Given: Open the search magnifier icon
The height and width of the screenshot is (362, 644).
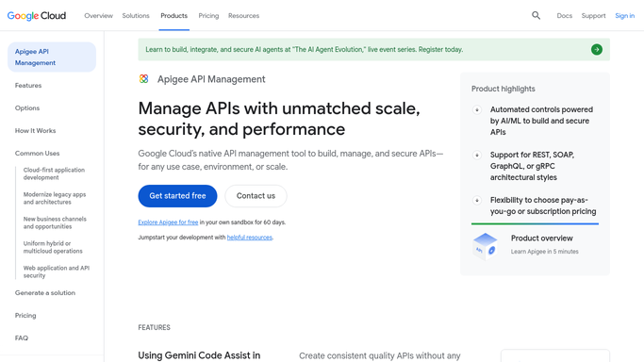Looking at the screenshot, I should 536,16.
